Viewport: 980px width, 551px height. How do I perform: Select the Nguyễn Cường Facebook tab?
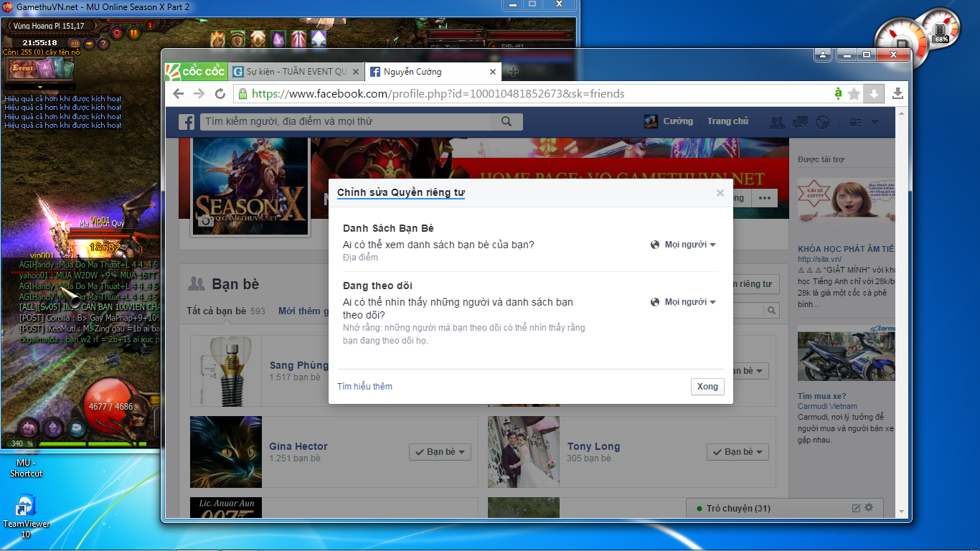430,72
